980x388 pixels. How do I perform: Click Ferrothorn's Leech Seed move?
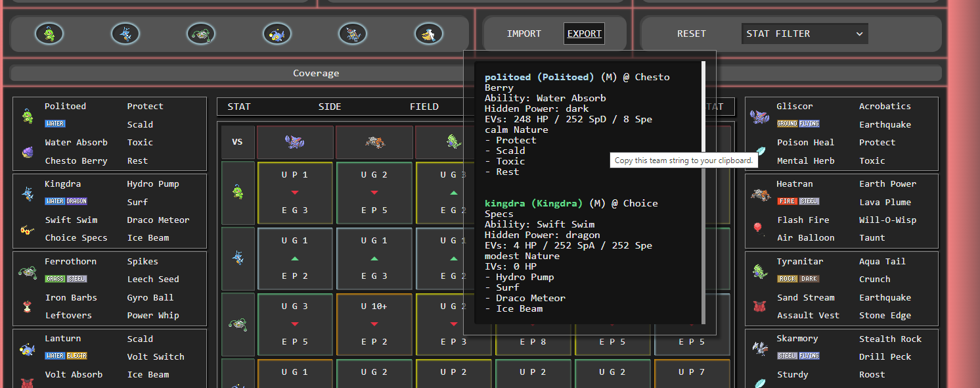pos(153,279)
